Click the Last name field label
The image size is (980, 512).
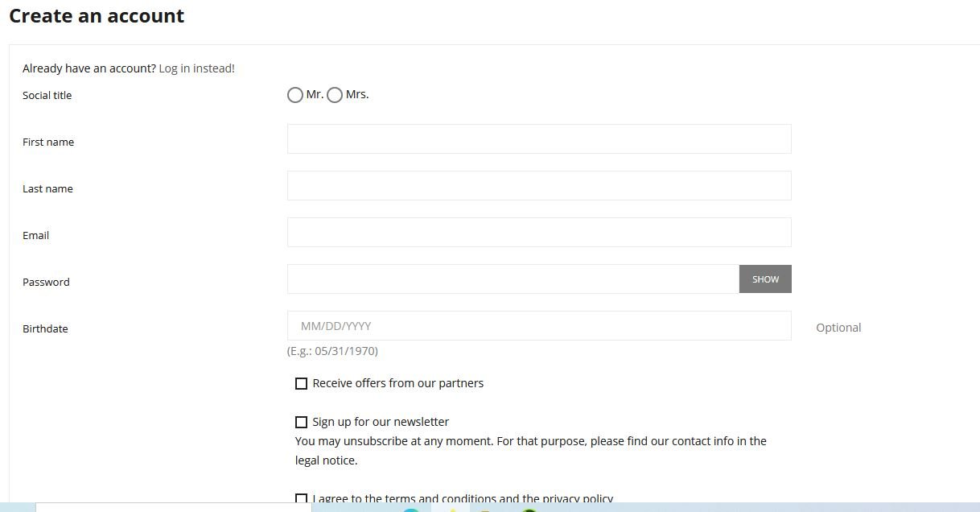47,188
